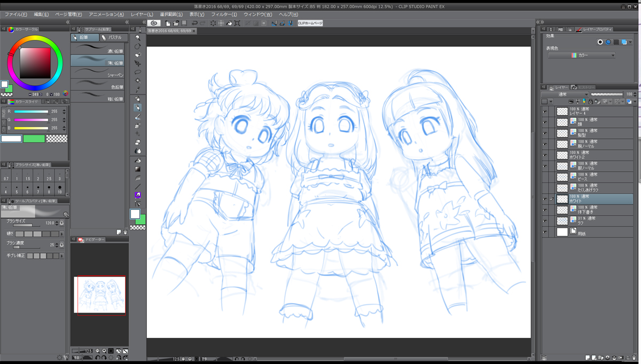
Task: Select the active Pencil tool in the toolbox
Action: [x=138, y=108]
